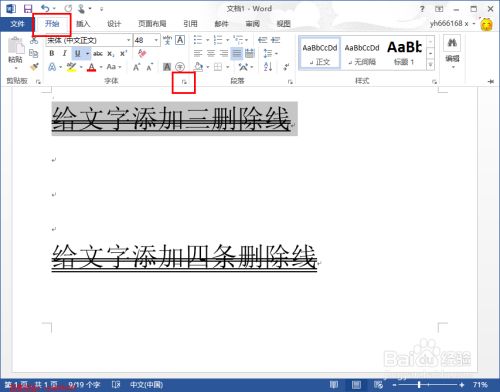Viewport: 500px width, 392px height.
Task: Switch to the 审阅 (Review) tab
Action: [x=252, y=24]
